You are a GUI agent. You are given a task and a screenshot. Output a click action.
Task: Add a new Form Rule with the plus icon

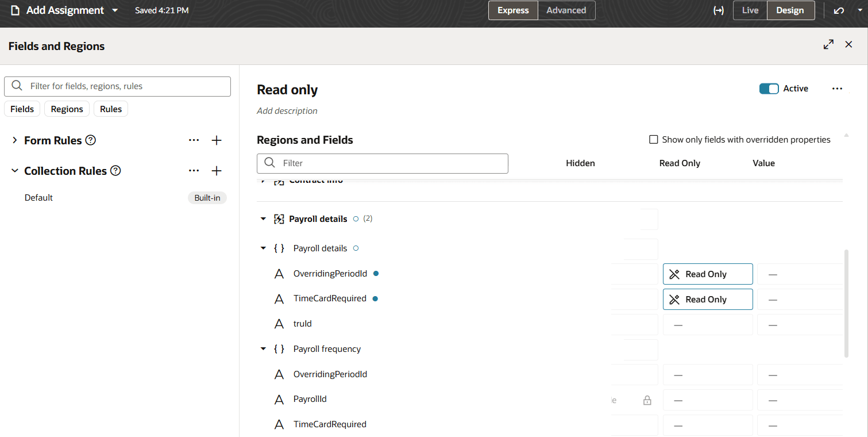pos(217,140)
